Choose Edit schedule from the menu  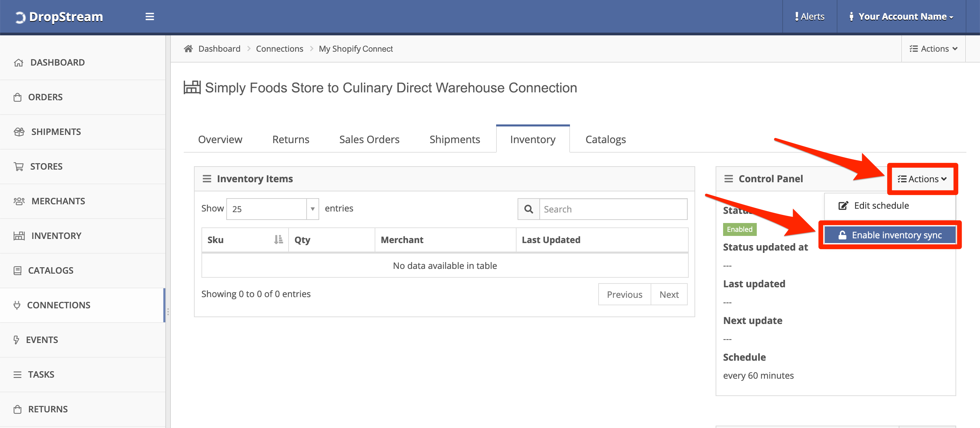coord(890,206)
